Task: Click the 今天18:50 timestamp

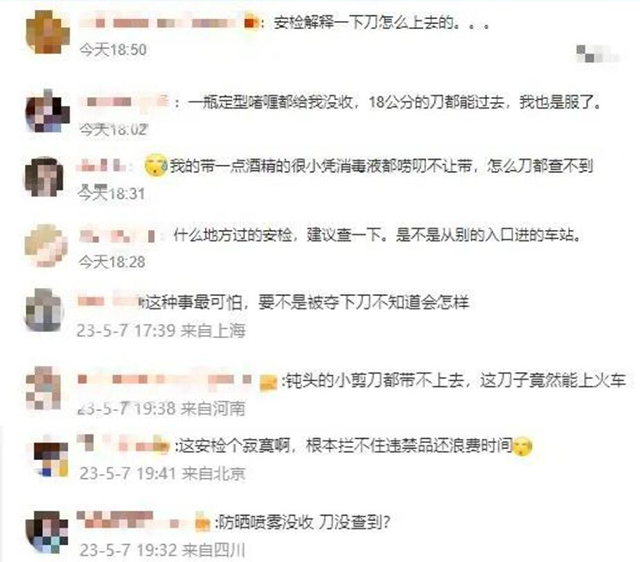Action: click(x=113, y=50)
